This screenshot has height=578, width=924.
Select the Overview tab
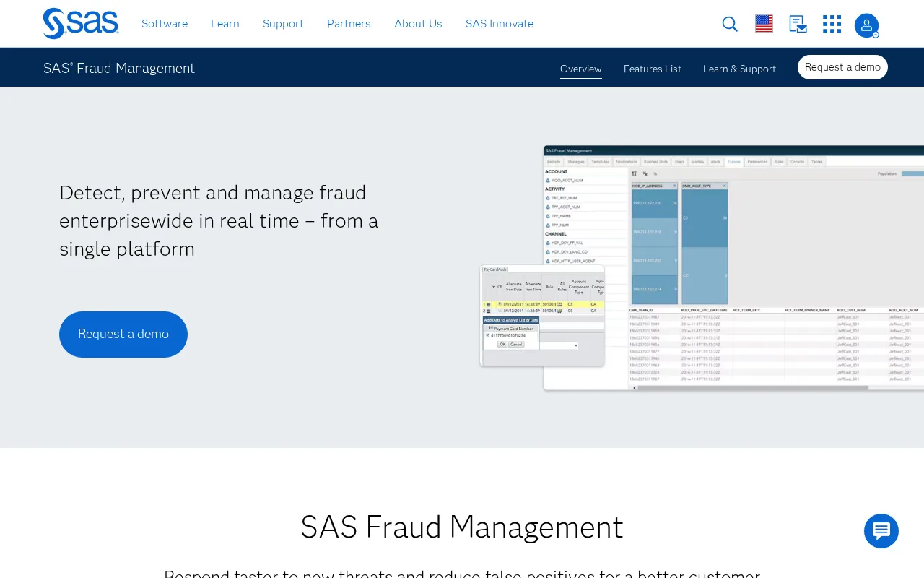coord(581,69)
